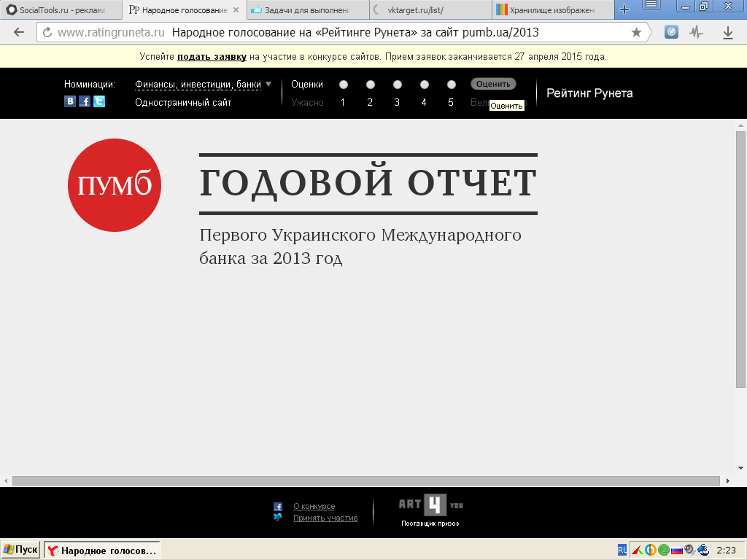
Task: Click the blue-orange circular tray icon
Action: [651, 550]
